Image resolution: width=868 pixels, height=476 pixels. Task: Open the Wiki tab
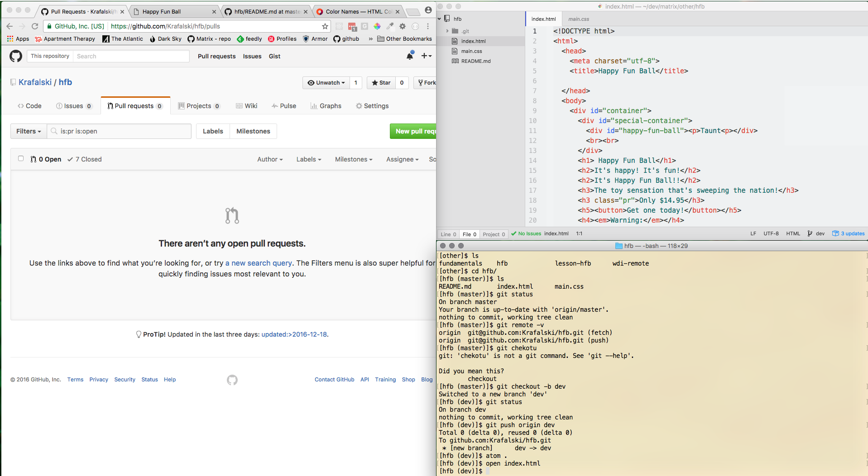(246, 106)
